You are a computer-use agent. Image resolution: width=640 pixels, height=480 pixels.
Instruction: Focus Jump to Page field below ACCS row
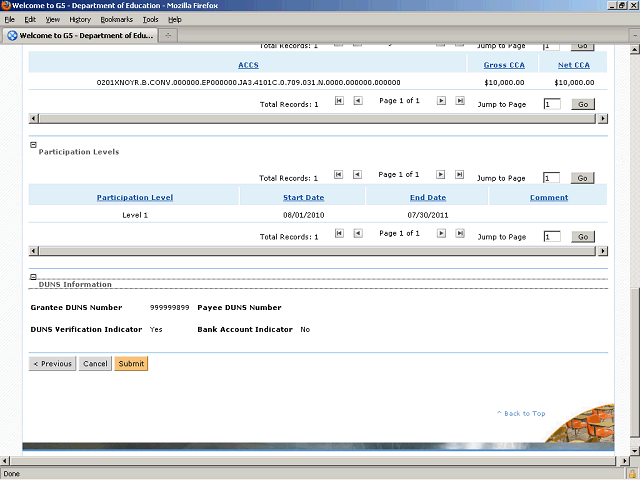(552, 104)
